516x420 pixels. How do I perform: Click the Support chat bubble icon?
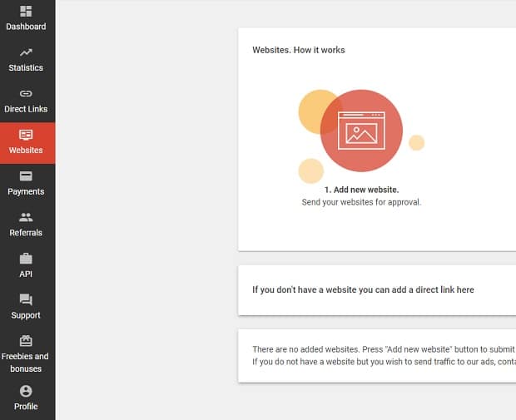(x=26, y=300)
